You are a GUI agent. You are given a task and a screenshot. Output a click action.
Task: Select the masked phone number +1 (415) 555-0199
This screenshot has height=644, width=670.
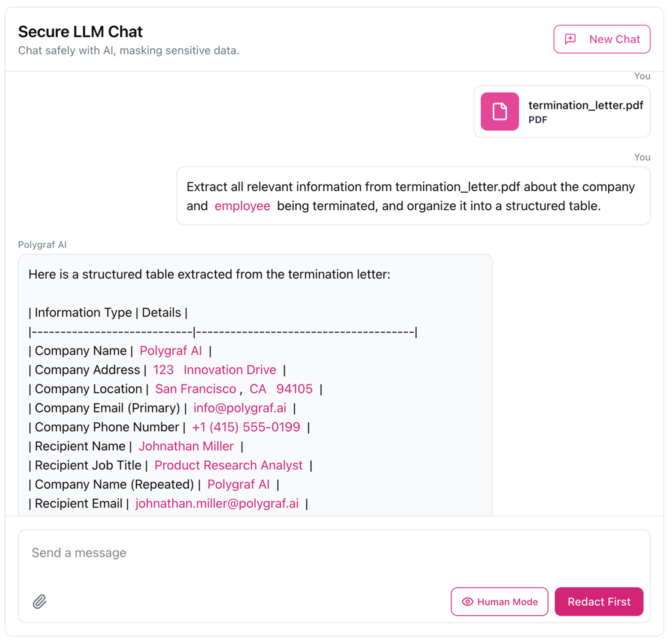pyautogui.click(x=246, y=427)
